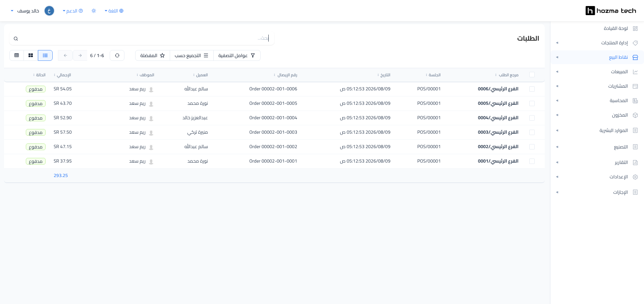Open order الفرع الرئيسي/0006
644x304 pixels.
498,89
